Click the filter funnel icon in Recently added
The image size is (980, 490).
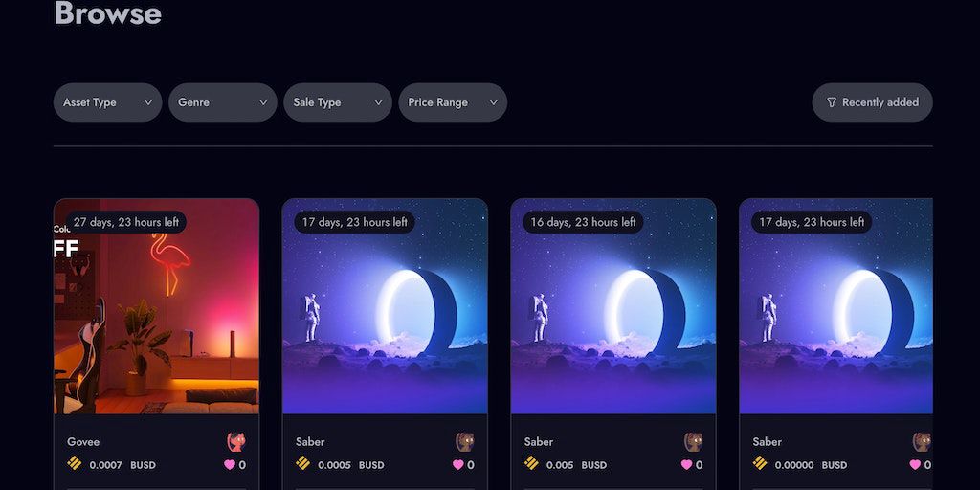click(832, 102)
